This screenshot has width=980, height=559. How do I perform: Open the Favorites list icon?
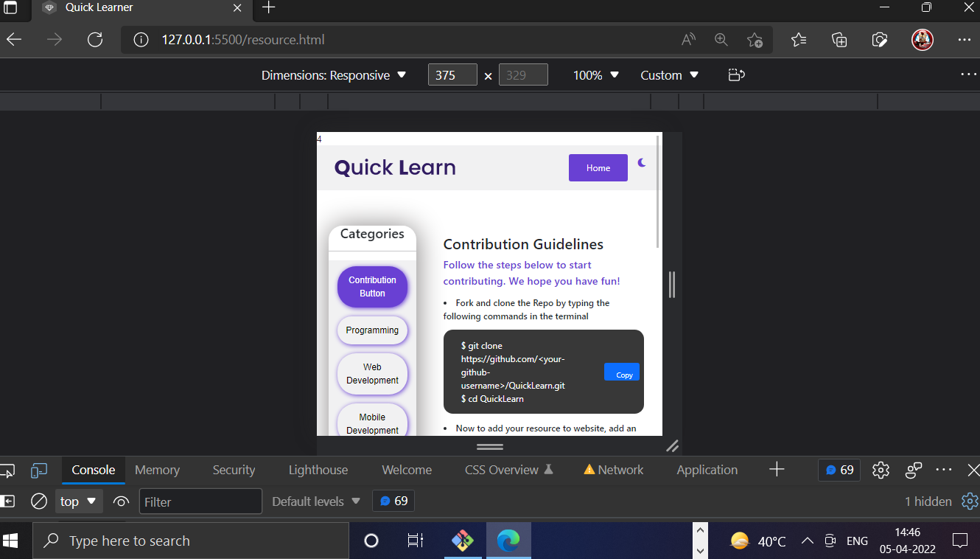click(799, 40)
